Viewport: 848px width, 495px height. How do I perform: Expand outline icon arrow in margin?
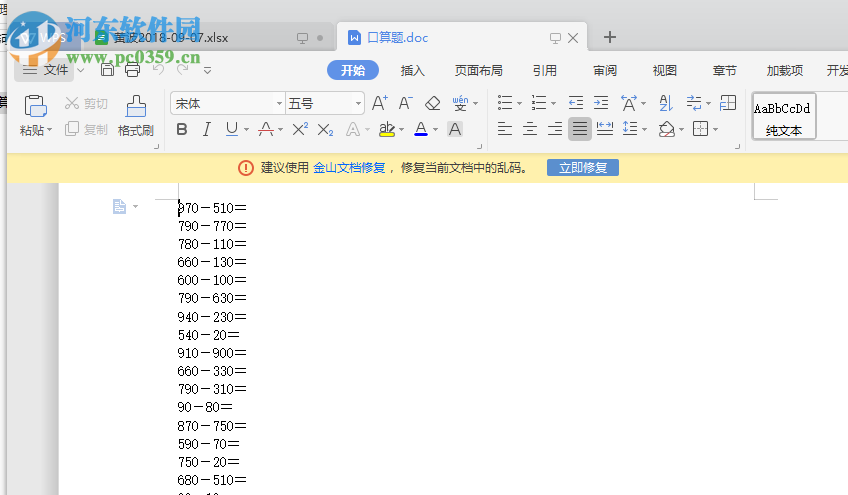click(135, 207)
